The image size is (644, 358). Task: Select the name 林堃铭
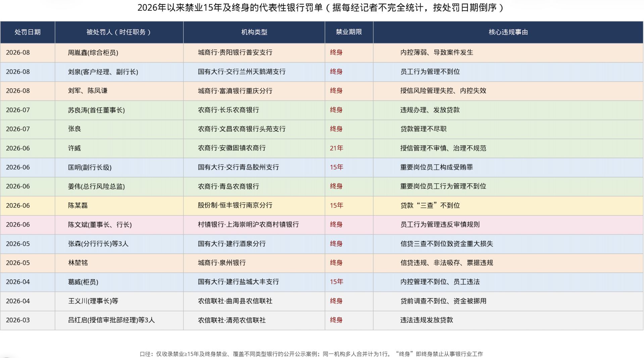point(78,263)
